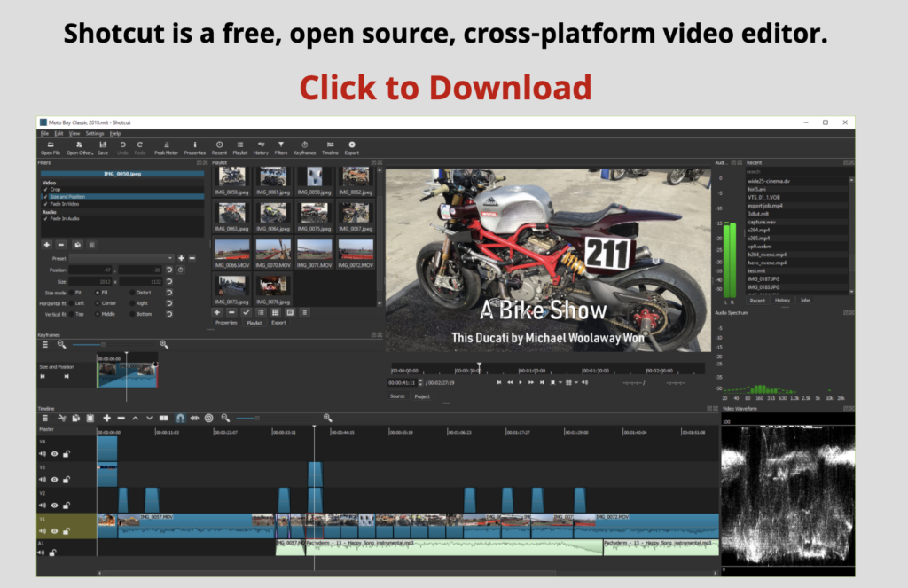Open the Preset dropdown in Filters

[121, 258]
